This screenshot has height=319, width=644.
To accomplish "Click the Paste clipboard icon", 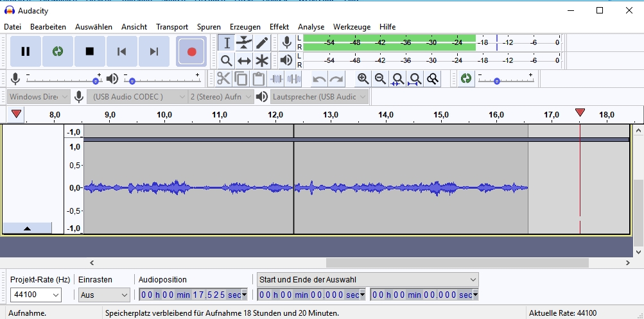I will (x=258, y=78).
